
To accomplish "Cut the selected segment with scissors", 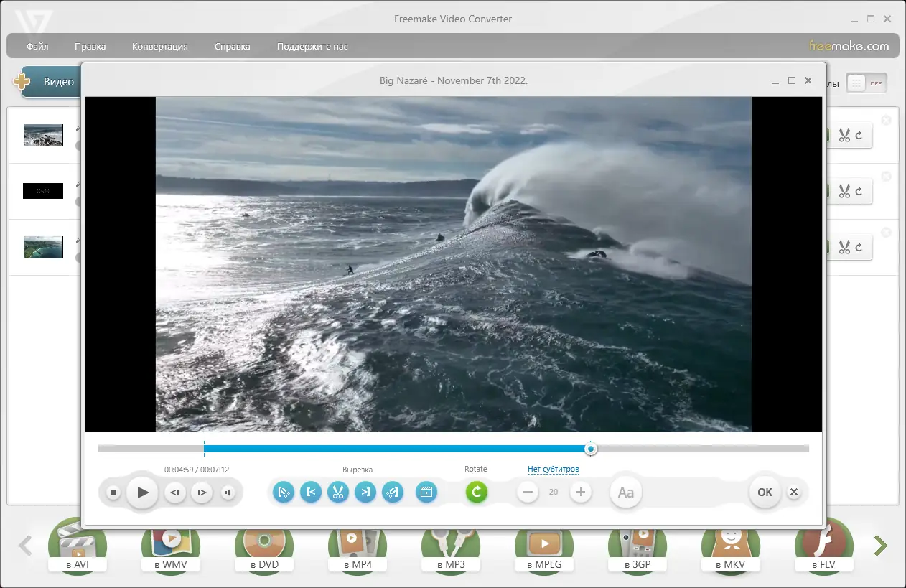I will point(338,493).
